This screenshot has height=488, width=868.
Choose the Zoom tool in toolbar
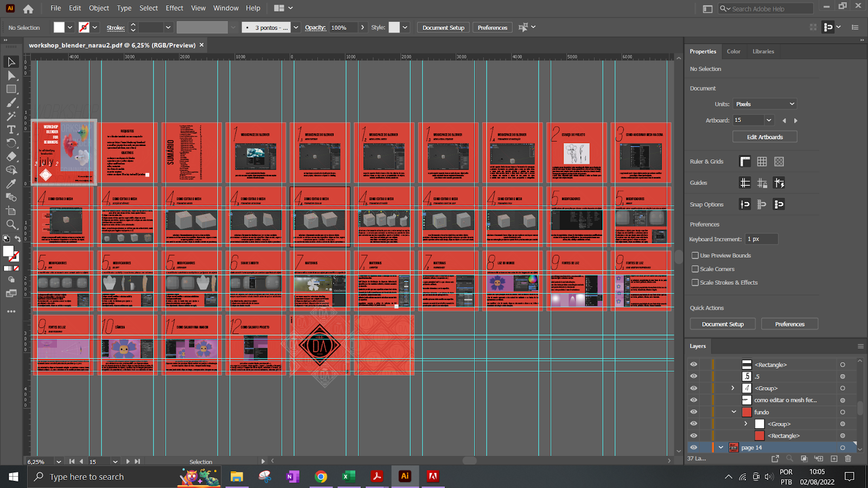pyautogui.click(x=11, y=224)
